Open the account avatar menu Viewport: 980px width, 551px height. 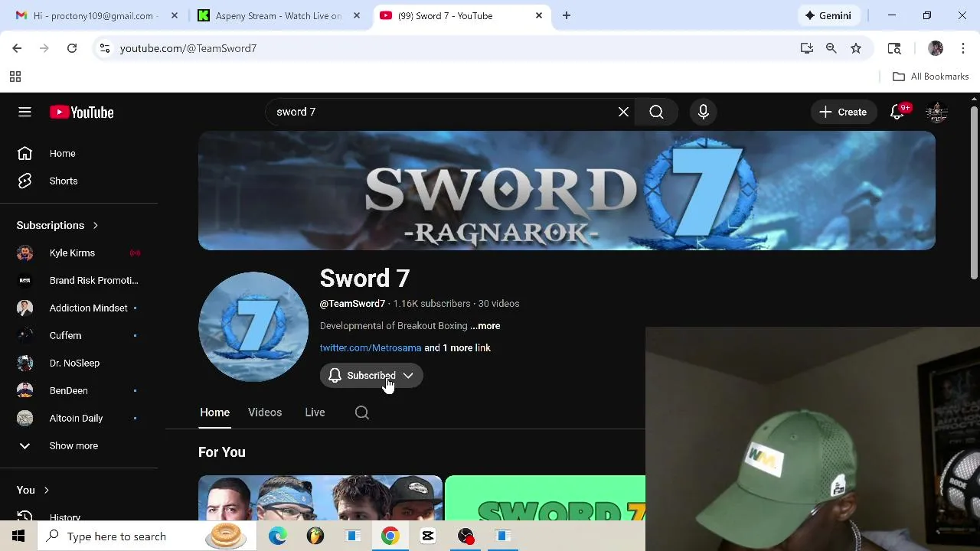pyautogui.click(x=936, y=112)
